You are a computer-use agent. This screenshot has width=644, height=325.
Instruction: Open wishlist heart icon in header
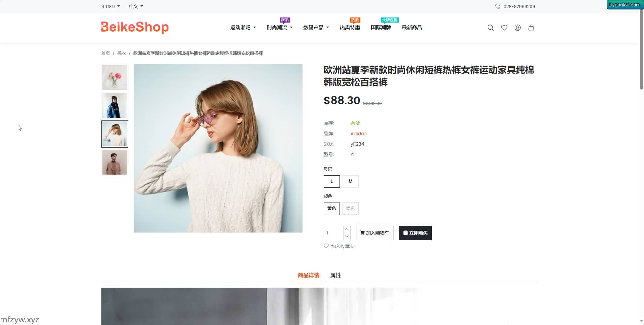click(x=504, y=28)
